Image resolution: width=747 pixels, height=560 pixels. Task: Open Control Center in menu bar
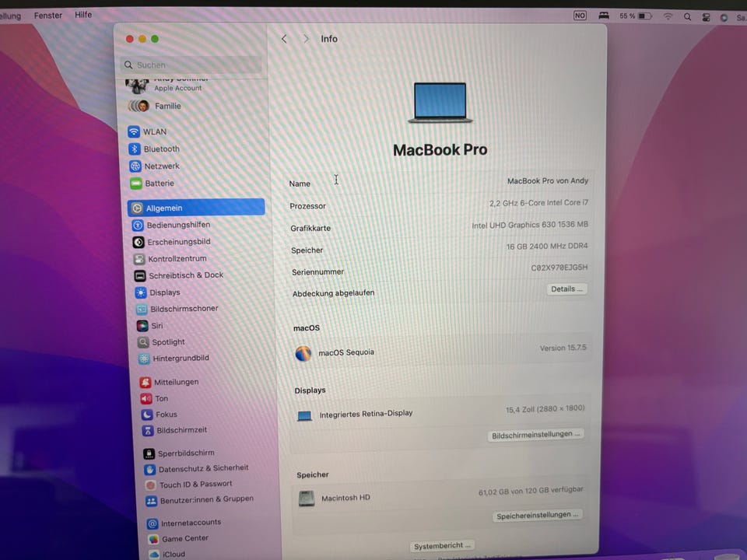706,17
